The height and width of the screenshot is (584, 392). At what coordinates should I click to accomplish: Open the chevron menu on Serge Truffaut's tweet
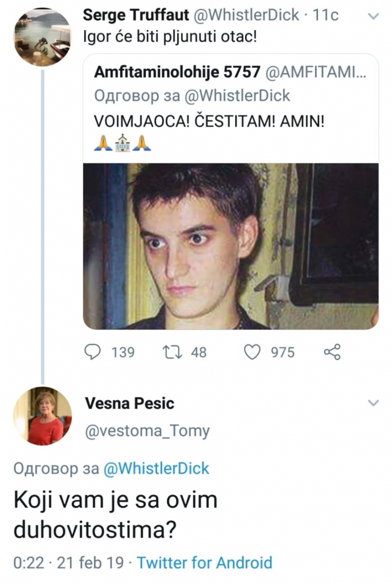(373, 17)
